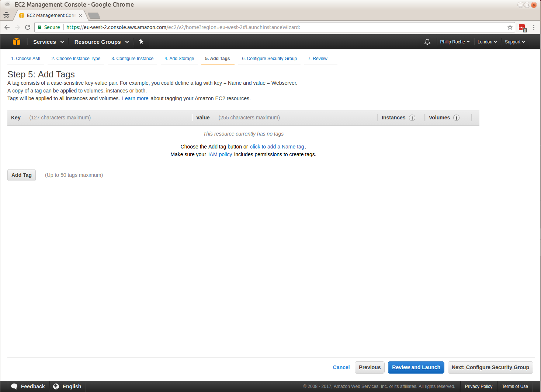
Task: Click the English language selector
Action: point(67,386)
